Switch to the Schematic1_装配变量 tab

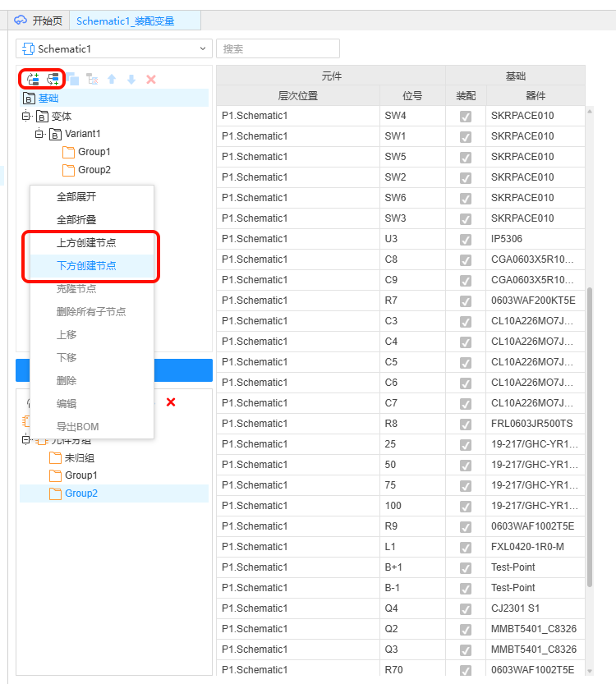(136, 21)
